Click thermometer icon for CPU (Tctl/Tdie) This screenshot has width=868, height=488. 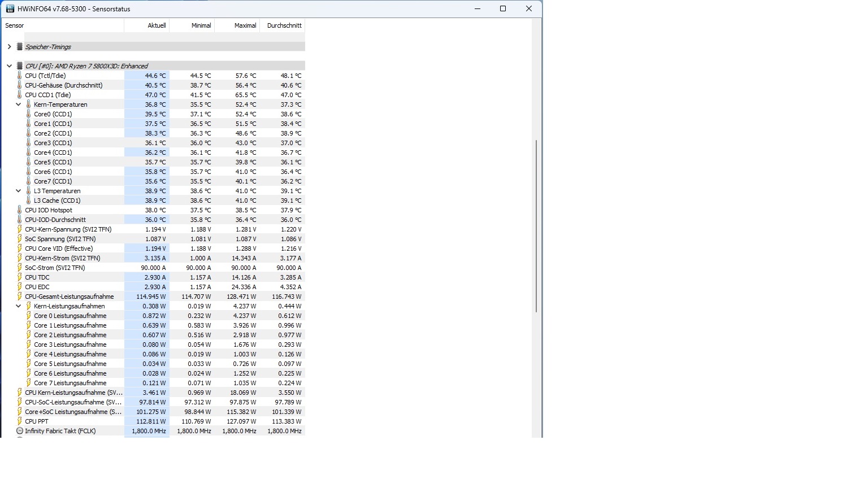coord(20,76)
